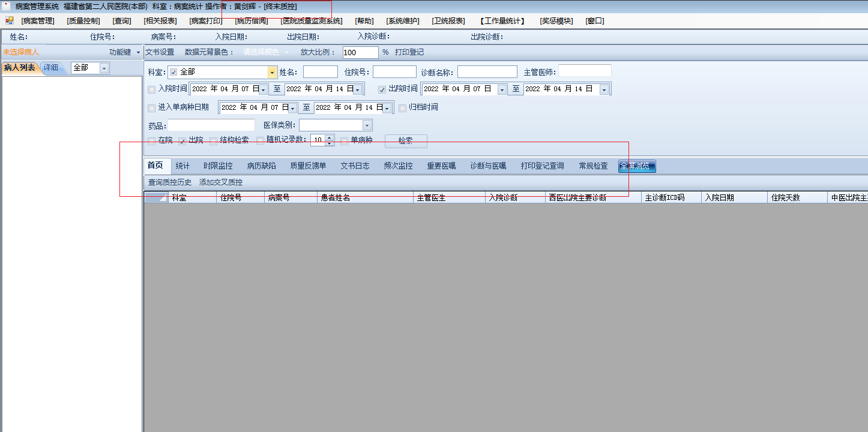Uncheck the 出院时间 checkbox
Screen dimensions: 868x432
tap(382, 89)
